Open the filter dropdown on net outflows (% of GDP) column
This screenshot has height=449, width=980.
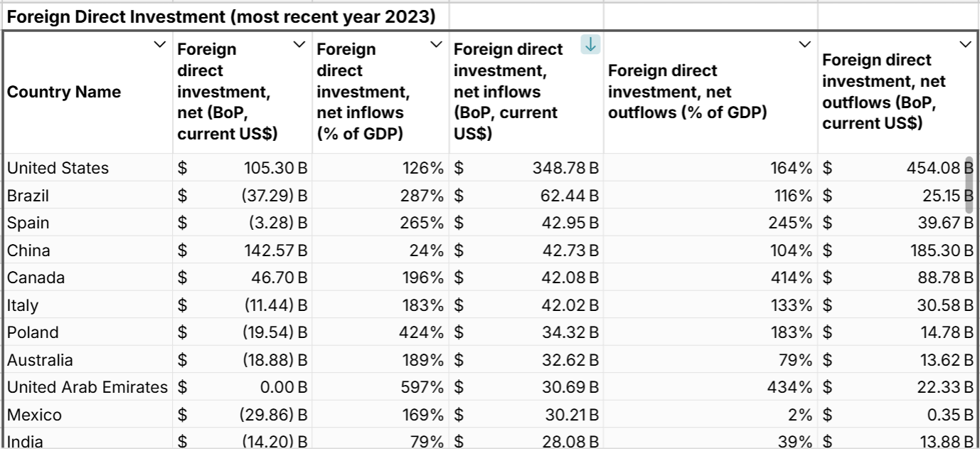click(x=806, y=45)
